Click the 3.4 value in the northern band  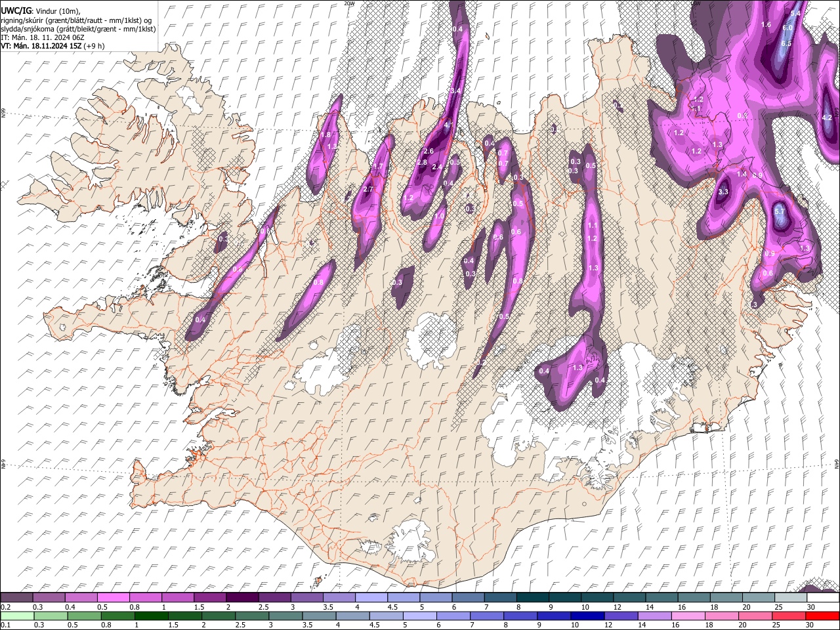456,91
